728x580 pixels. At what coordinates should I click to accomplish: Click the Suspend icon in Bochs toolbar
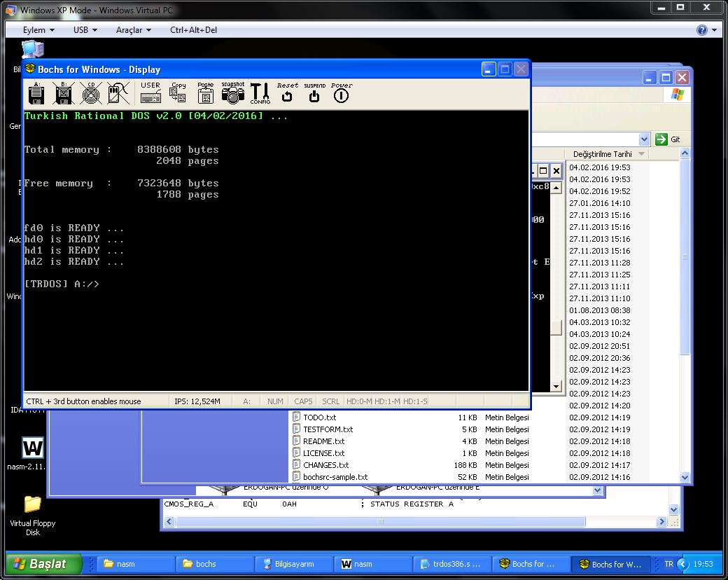(x=314, y=93)
